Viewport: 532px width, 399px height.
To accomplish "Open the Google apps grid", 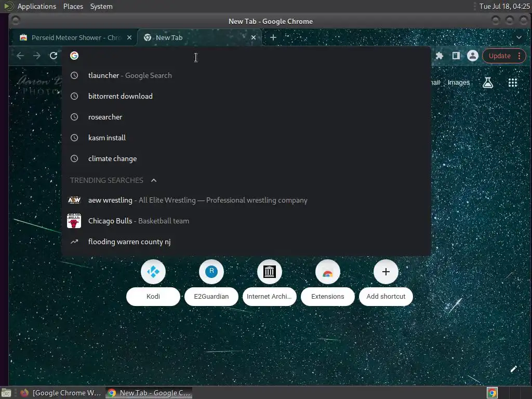I will (x=513, y=83).
